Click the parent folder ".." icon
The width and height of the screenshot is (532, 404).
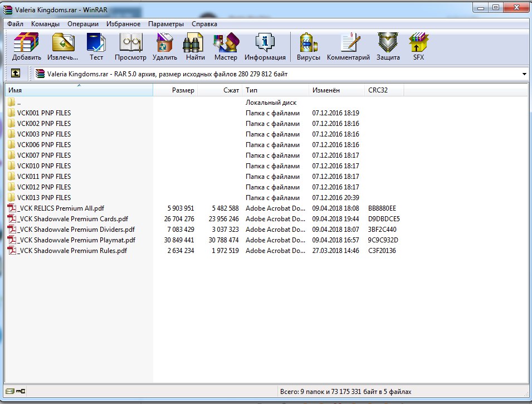point(11,102)
